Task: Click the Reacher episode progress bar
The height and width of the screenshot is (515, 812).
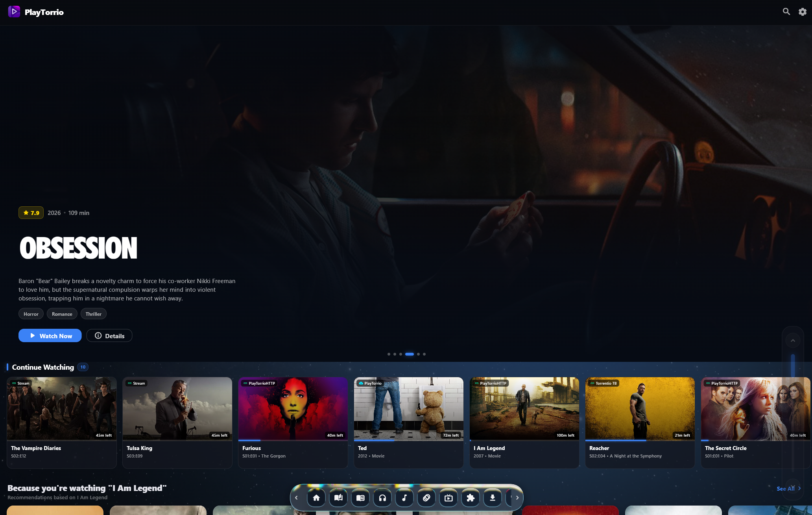Action: 640,440
